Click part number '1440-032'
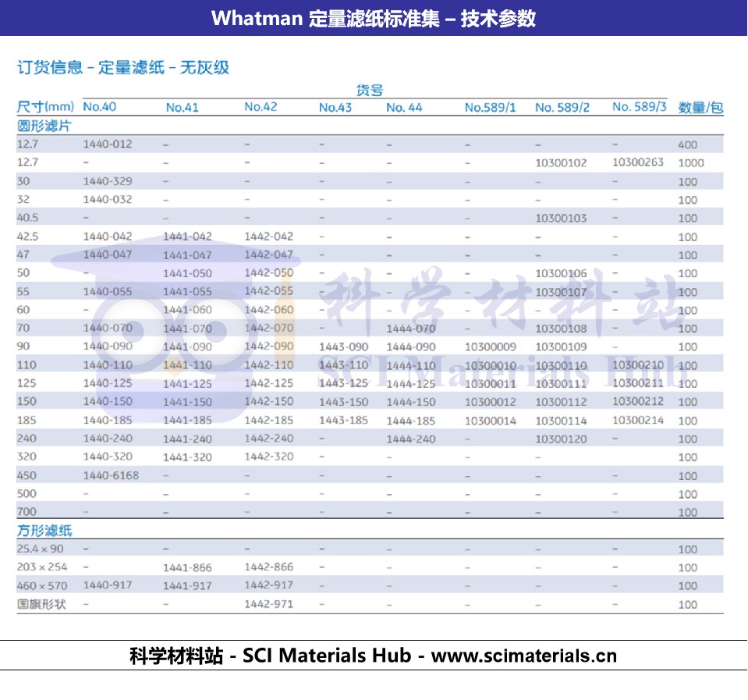The height and width of the screenshot is (700, 748). (x=108, y=200)
